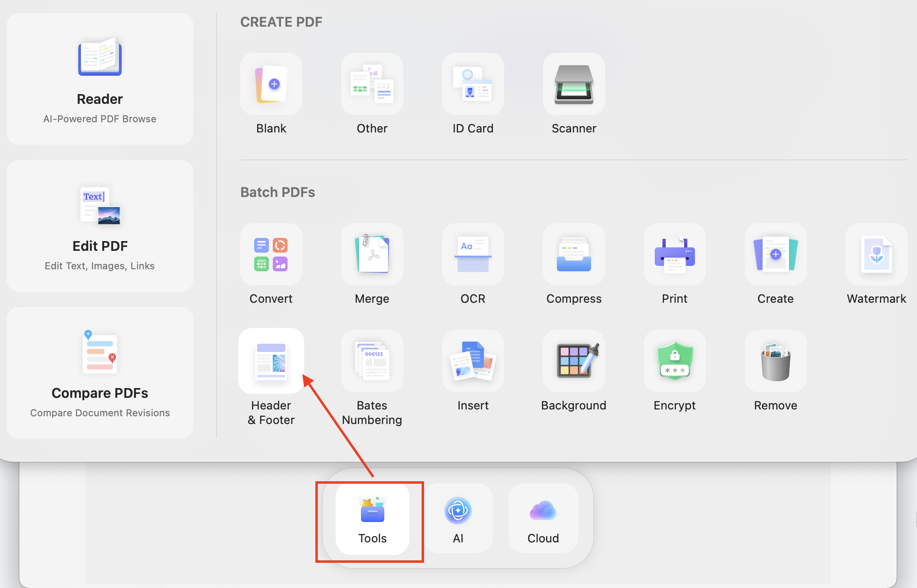Image resolution: width=917 pixels, height=588 pixels.
Task: Open the Reader for AI-powered browsing
Action: 99,79
